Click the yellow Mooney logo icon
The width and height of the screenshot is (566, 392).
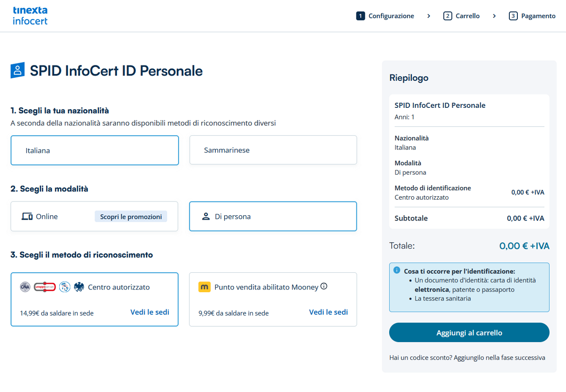coord(204,287)
